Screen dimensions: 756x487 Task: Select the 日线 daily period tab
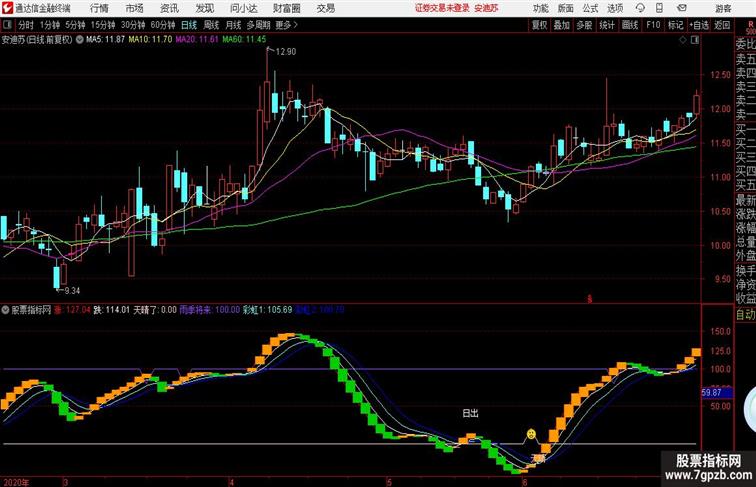pos(189,25)
